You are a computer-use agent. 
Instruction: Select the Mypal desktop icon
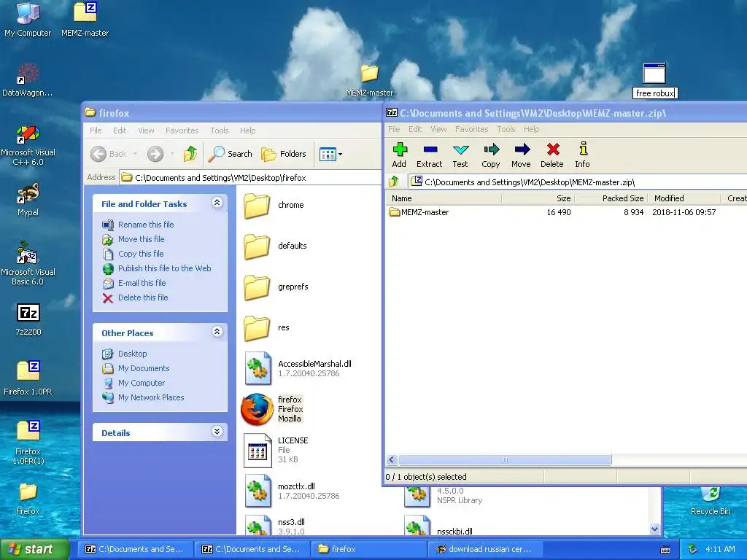pos(28,200)
